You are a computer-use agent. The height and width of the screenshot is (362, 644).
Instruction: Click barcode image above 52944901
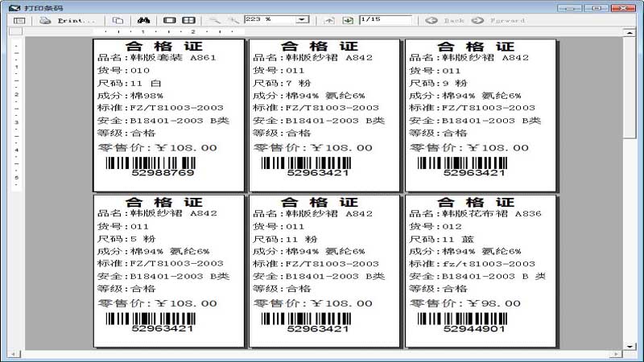[462, 319]
